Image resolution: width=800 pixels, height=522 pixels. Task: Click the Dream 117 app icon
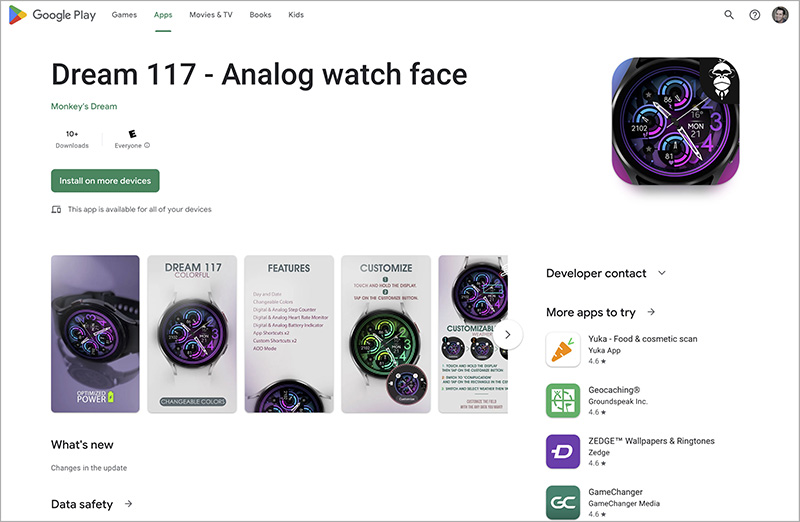pos(675,121)
